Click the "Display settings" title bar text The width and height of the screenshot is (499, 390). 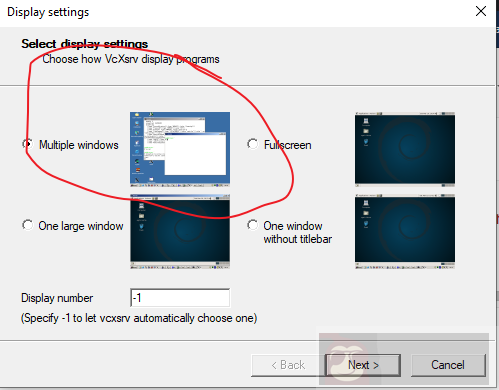(x=48, y=12)
